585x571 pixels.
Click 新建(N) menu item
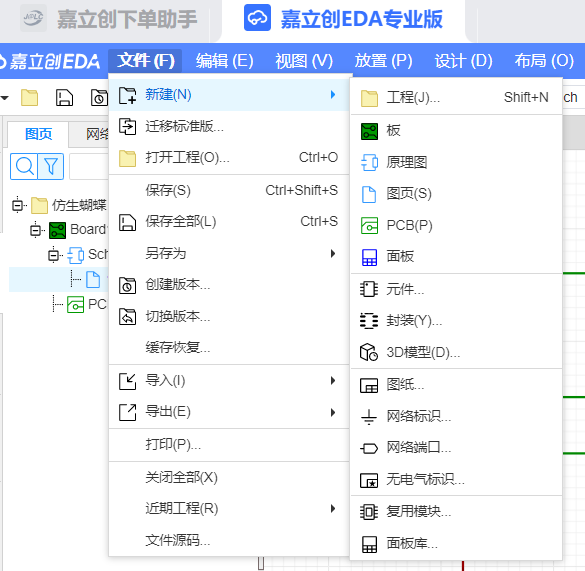229,95
